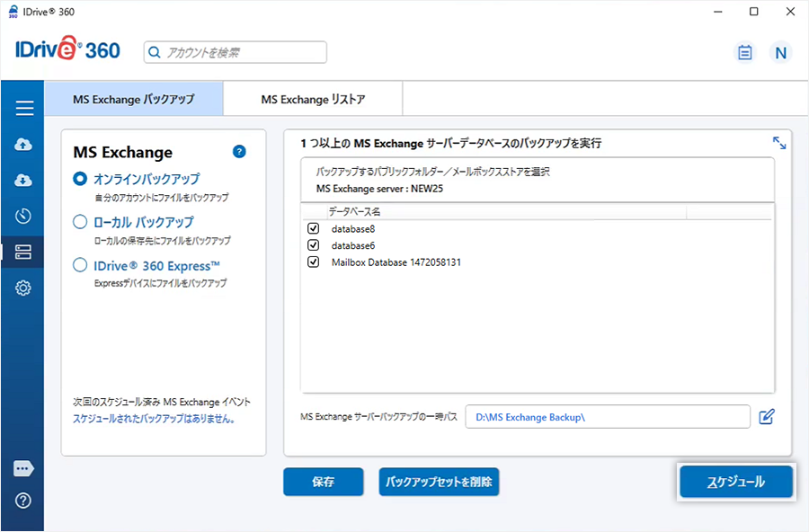Open the scheduler clock icon

[x=24, y=217]
